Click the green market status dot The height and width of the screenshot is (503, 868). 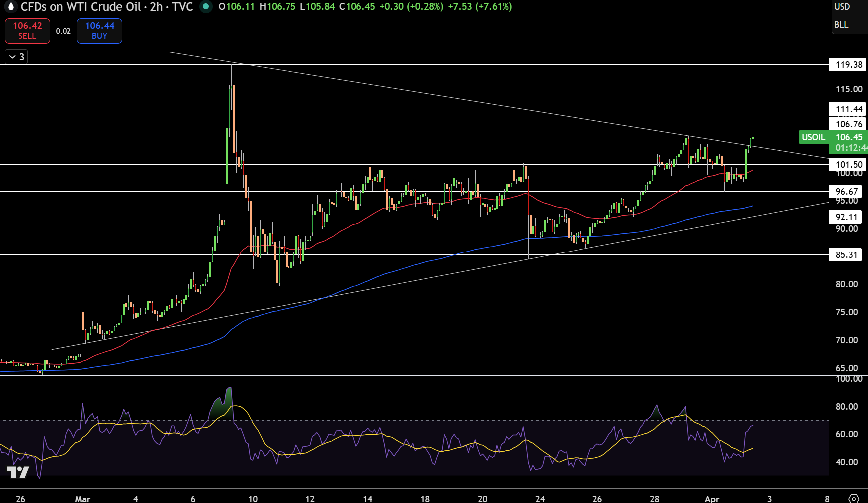coord(205,7)
